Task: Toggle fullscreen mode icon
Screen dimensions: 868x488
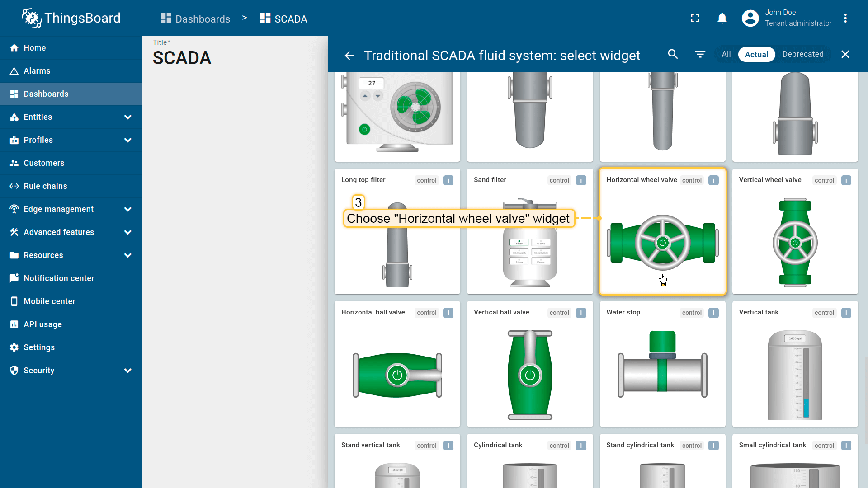Action: (x=695, y=18)
